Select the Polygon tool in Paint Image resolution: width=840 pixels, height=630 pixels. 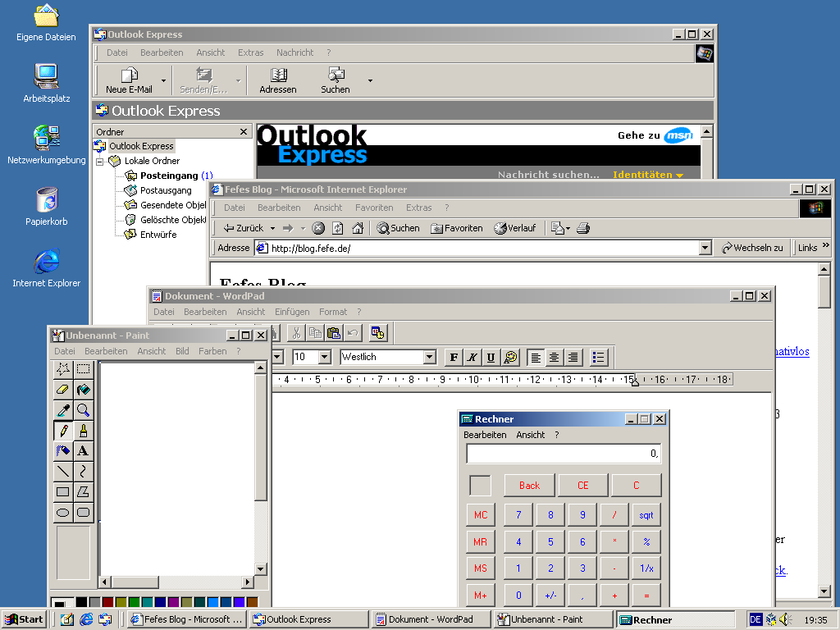point(83,492)
